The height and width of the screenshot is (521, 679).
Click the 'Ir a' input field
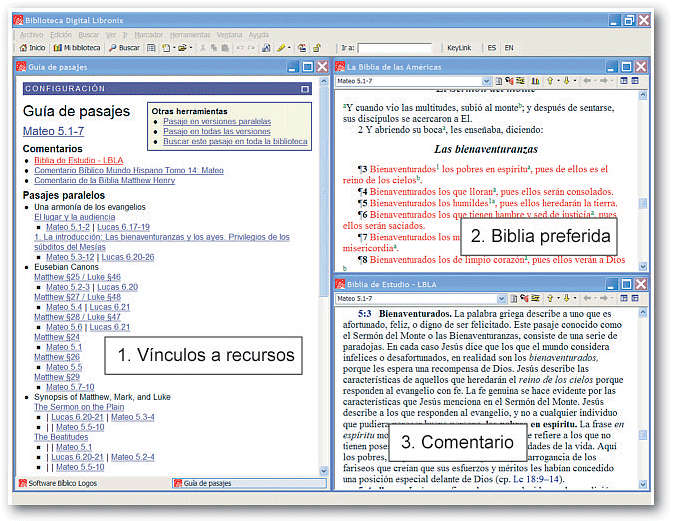(395, 48)
